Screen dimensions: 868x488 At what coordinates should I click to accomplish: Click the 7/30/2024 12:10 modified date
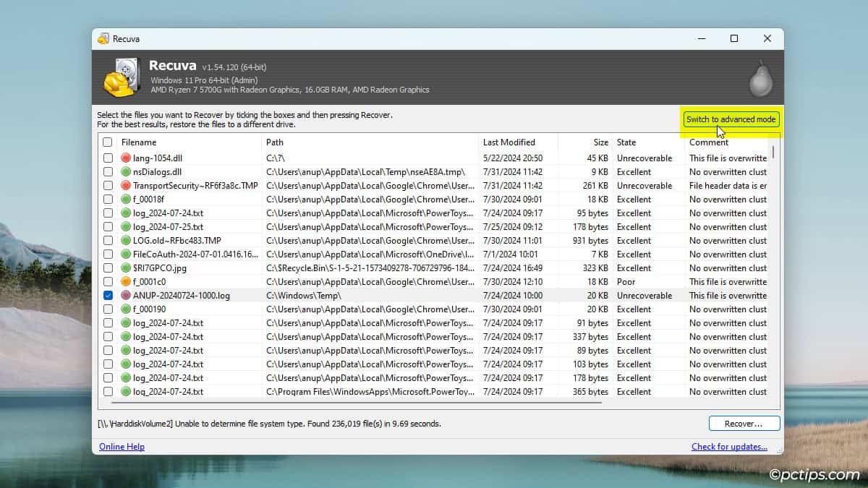click(513, 282)
